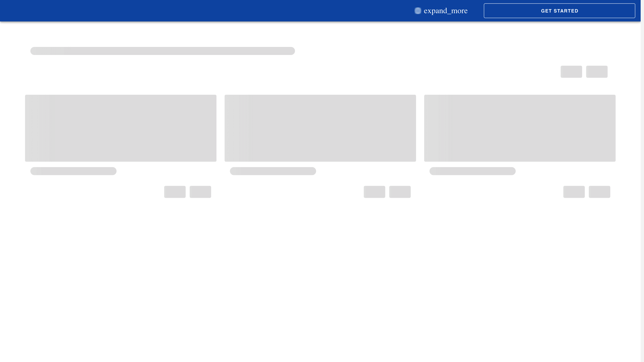The width and height of the screenshot is (644, 362).
Task: Click the globe icon next to expand_more text
Action: (x=417, y=11)
